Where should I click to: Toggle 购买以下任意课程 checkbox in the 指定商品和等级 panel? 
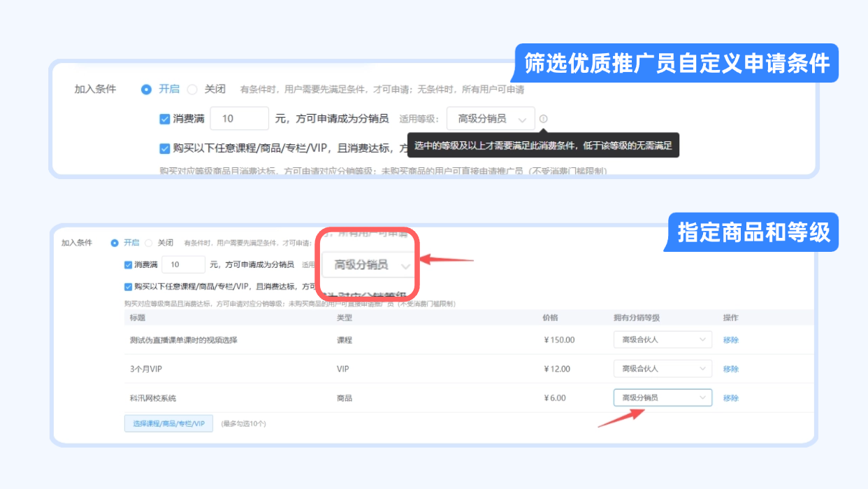click(x=128, y=287)
